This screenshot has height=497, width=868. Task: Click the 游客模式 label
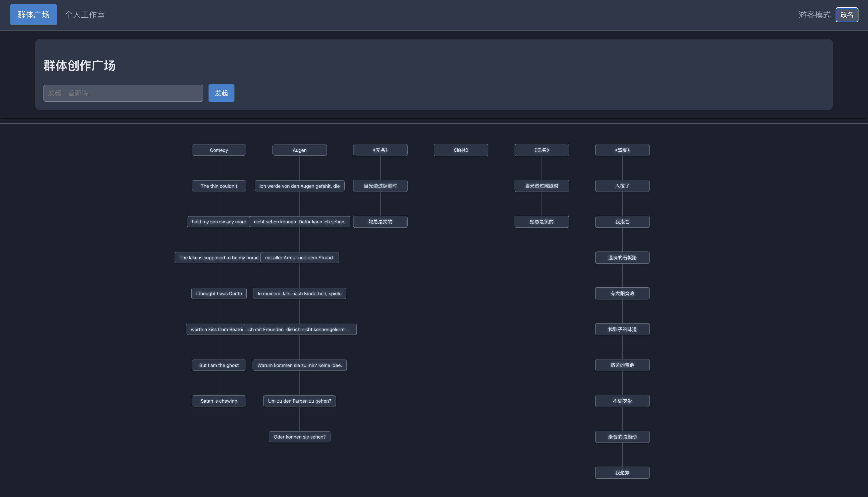815,15
